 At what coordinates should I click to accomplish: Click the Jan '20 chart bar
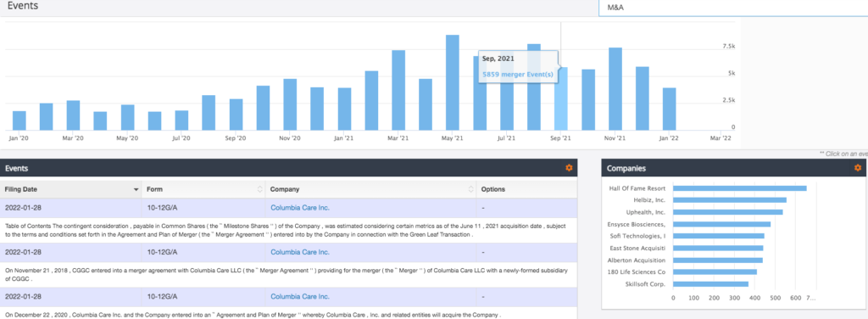pyautogui.click(x=19, y=120)
